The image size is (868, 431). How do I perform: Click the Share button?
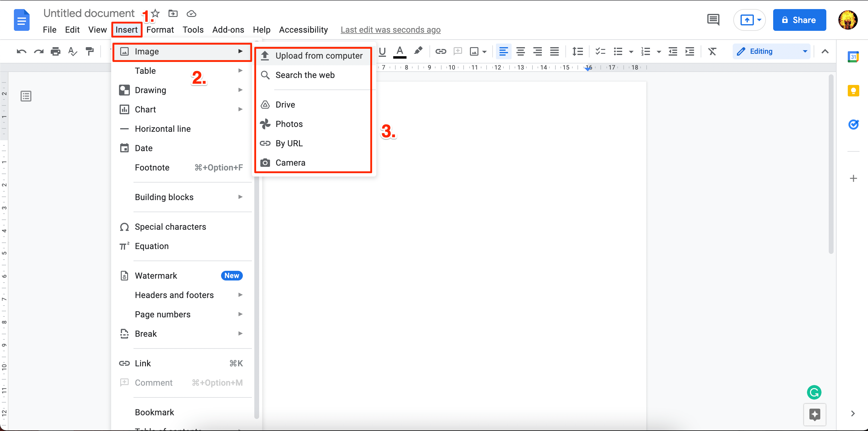coord(798,21)
